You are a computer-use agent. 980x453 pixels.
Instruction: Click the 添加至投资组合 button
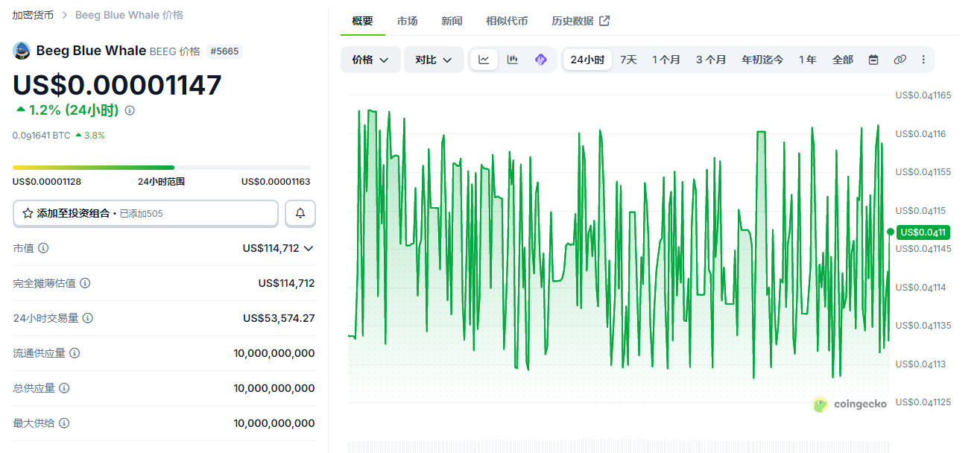[x=146, y=213]
